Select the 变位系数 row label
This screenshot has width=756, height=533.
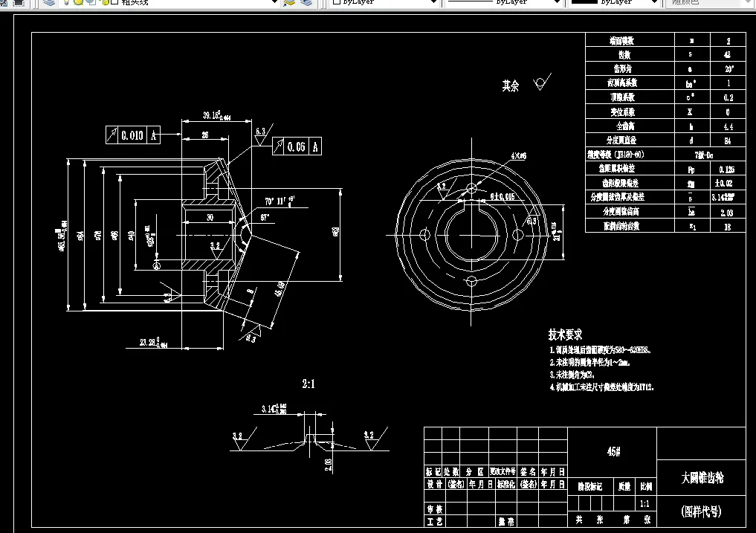[x=622, y=112]
